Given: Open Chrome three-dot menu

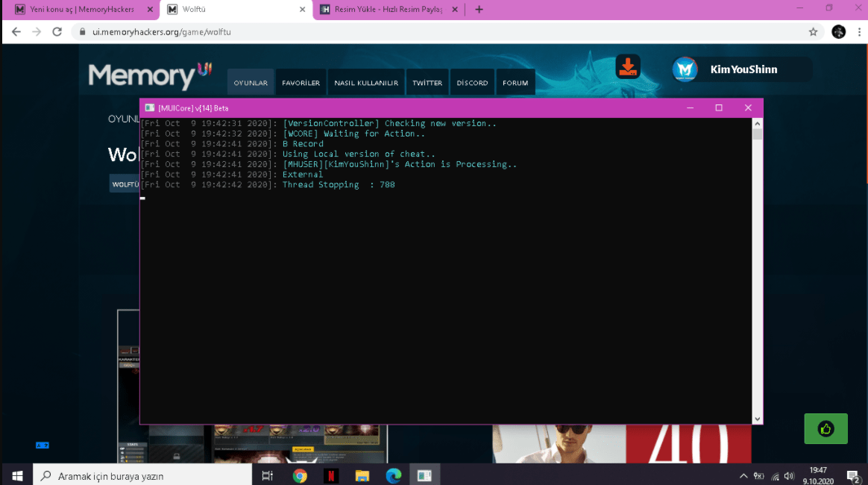Looking at the screenshot, I should pos(859,32).
